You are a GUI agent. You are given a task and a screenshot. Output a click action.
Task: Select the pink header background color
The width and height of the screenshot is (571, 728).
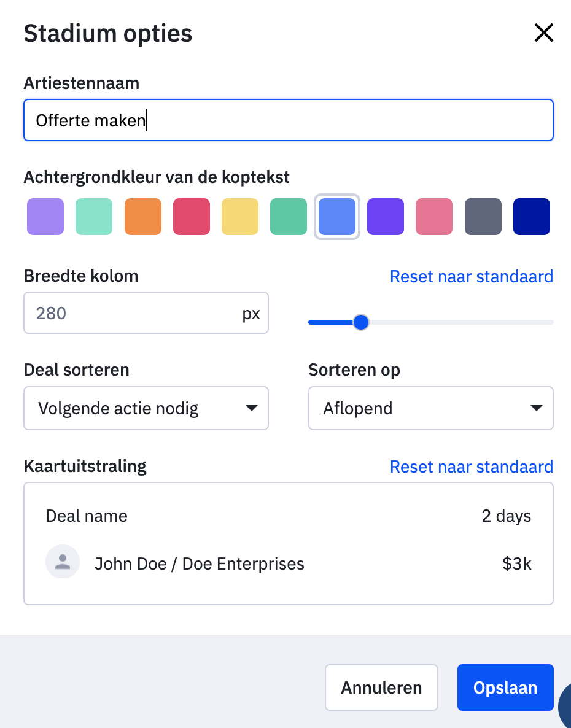(x=433, y=216)
